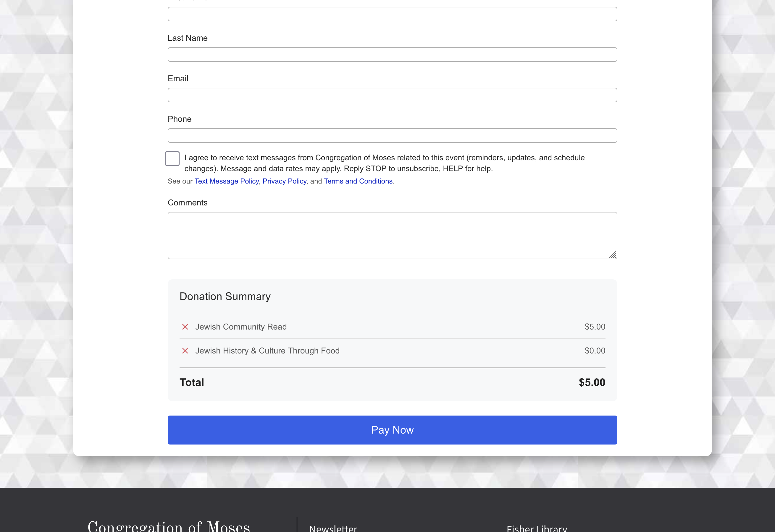Click inside the Comments text area

click(392, 235)
